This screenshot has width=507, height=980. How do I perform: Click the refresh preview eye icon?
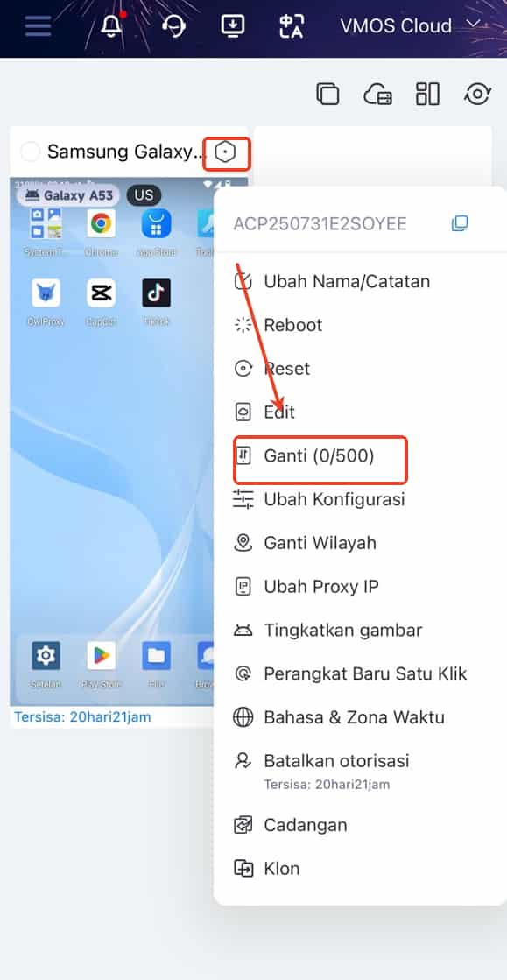tap(477, 94)
